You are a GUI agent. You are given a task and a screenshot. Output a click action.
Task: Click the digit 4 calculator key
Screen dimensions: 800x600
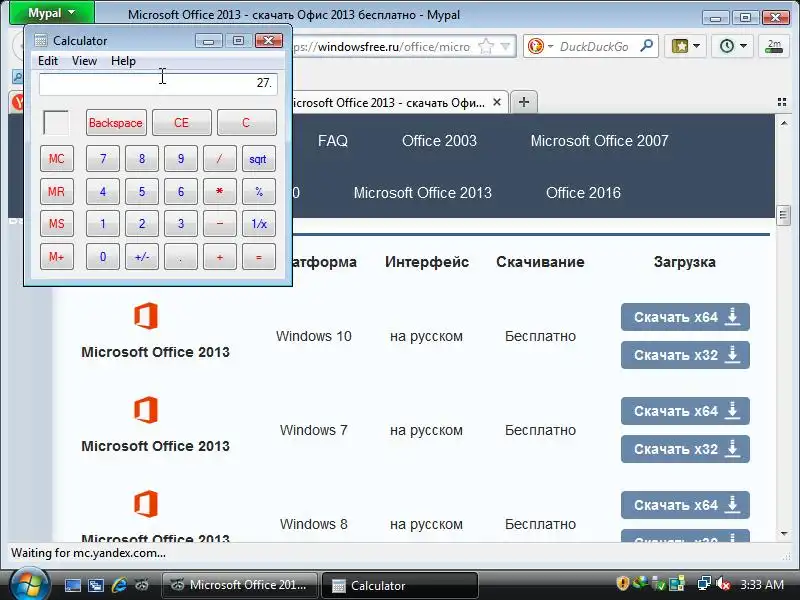coord(103,191)
